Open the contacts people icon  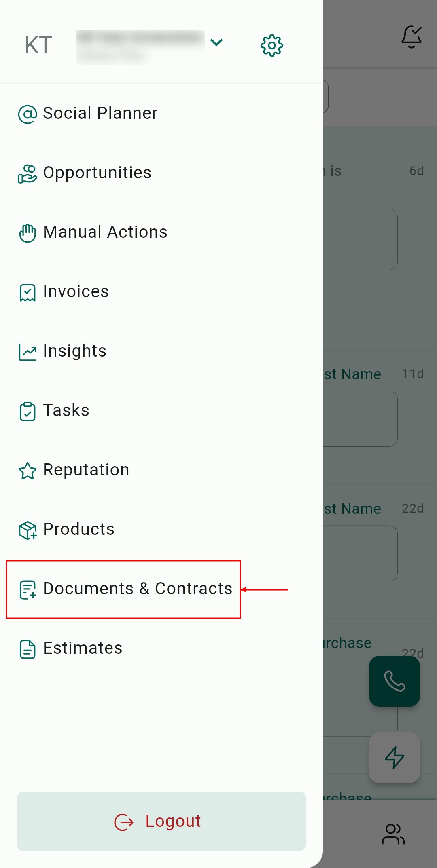click(393, 834)
